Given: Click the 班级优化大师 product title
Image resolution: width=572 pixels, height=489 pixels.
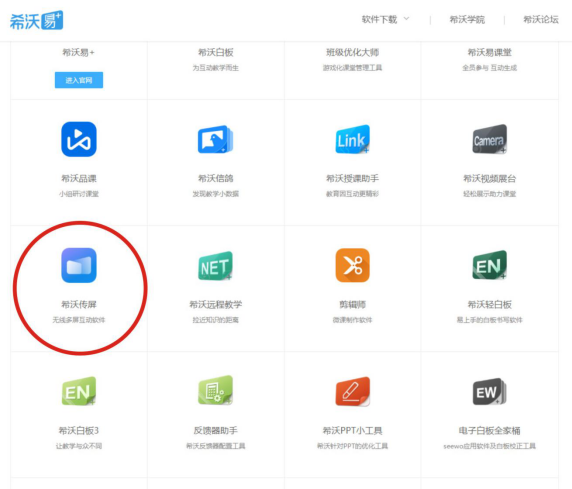Looking at the screenshot, I should point(352,53).
